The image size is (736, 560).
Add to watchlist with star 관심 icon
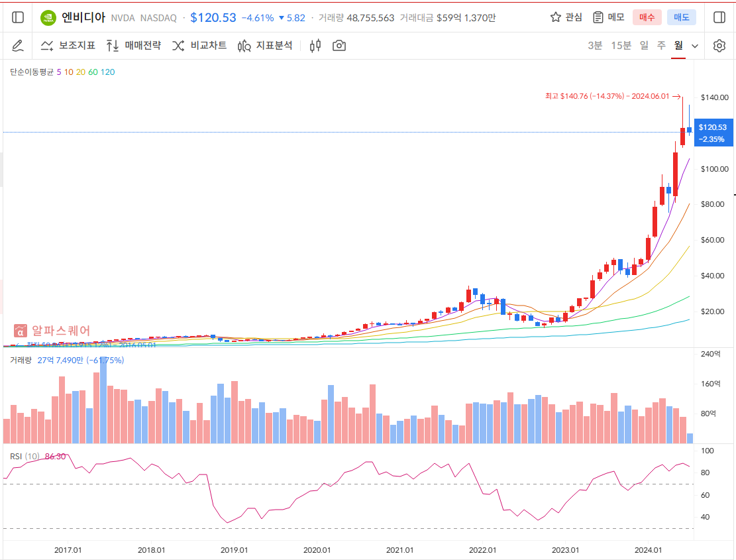[x=566, y=17]
